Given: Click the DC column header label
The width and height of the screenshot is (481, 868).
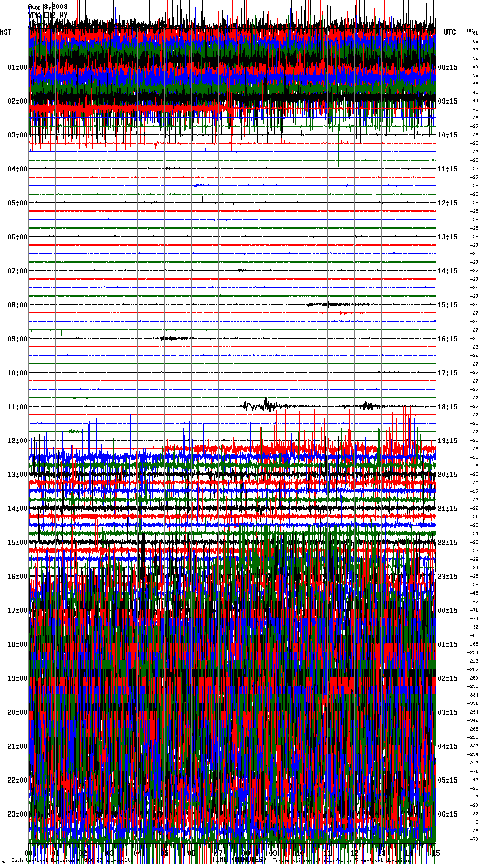Looking at the screenshot, I should coord(469,31).
